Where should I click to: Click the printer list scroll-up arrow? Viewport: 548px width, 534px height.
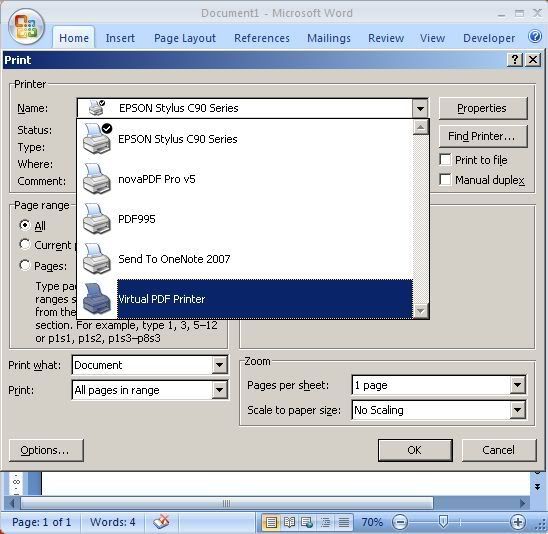pos(420,127)
